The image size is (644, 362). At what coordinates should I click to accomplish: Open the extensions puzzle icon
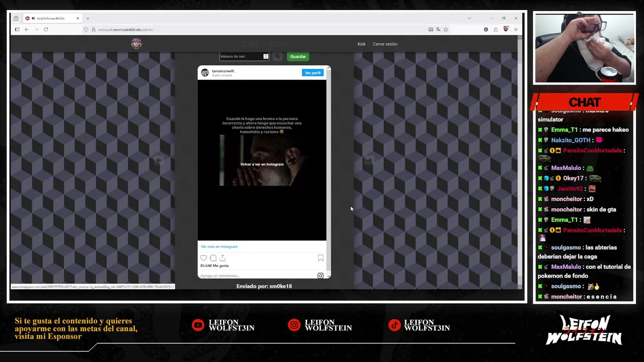(x=496, y=30)
